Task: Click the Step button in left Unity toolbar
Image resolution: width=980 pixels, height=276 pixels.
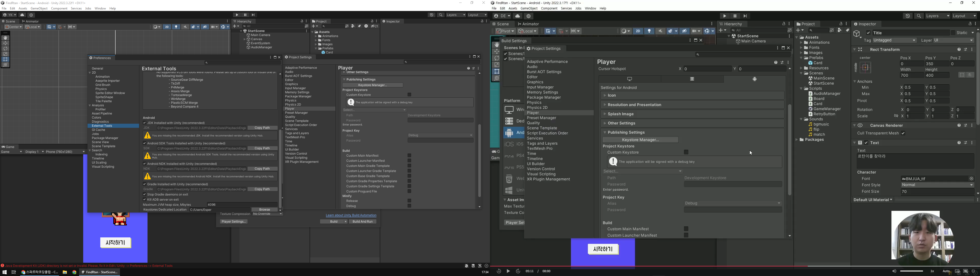Action: click(253, 15)
